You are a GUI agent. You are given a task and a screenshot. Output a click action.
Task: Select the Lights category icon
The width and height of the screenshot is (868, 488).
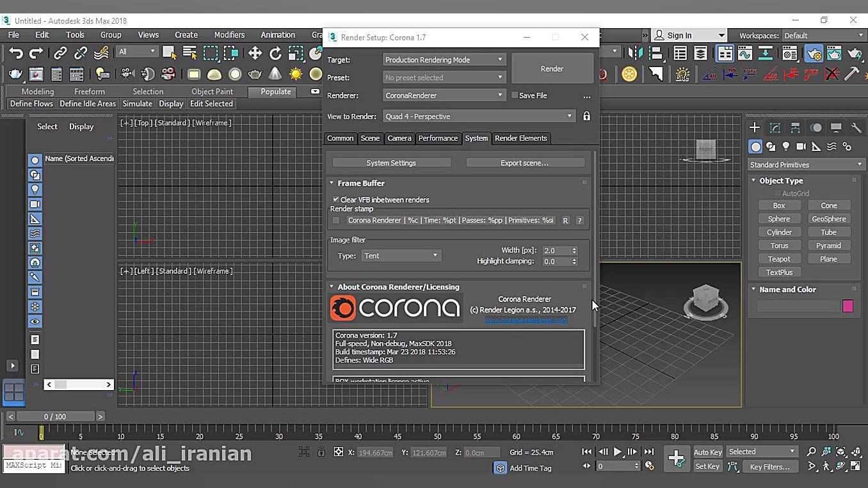point(786,146)
